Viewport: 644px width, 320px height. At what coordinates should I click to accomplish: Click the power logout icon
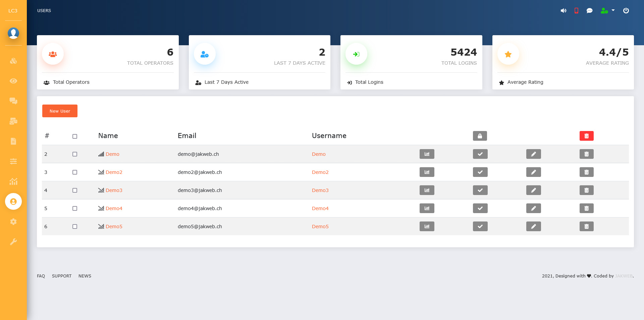(x=626, y=11)
